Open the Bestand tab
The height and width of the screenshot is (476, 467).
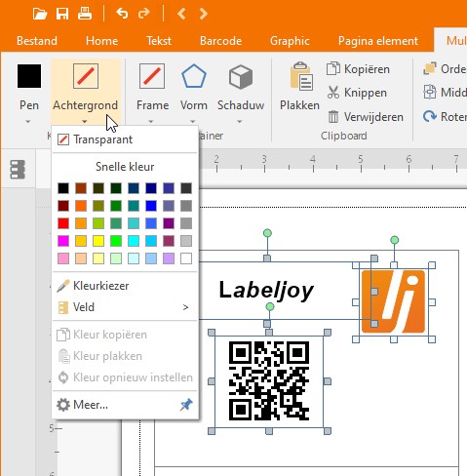37,41
